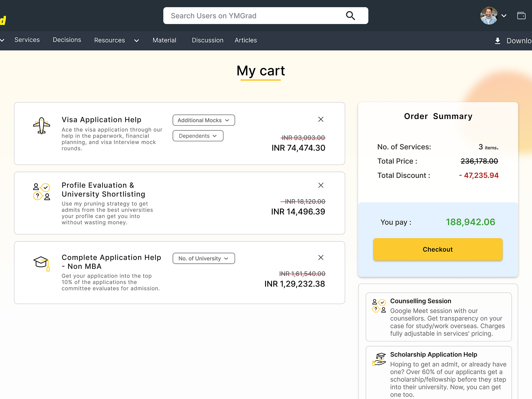Remove Profile Evaluation & University Shortlisting item
The width and height of the screenshot is (532, 399).
[321, 185]
